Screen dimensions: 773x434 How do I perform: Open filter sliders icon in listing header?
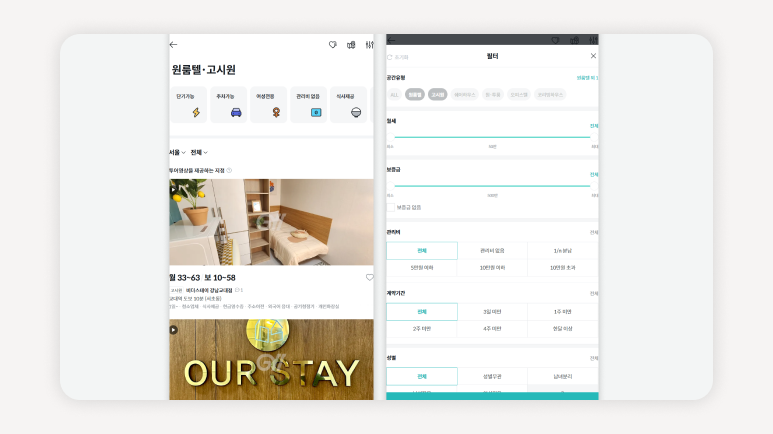369,45
